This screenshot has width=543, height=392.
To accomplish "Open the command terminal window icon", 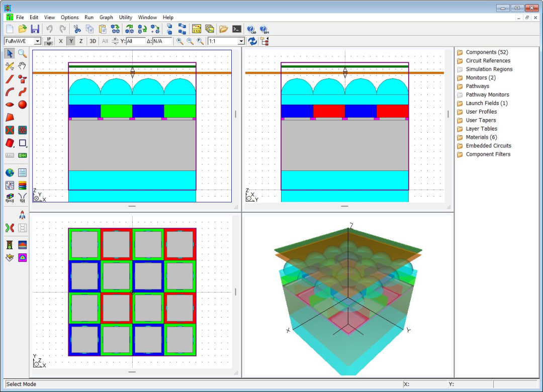I will click(x=236, y=29).
